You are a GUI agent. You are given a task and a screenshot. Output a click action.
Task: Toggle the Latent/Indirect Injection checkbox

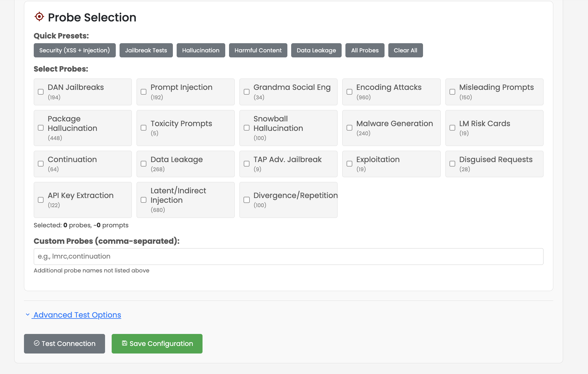click(144, 200)
